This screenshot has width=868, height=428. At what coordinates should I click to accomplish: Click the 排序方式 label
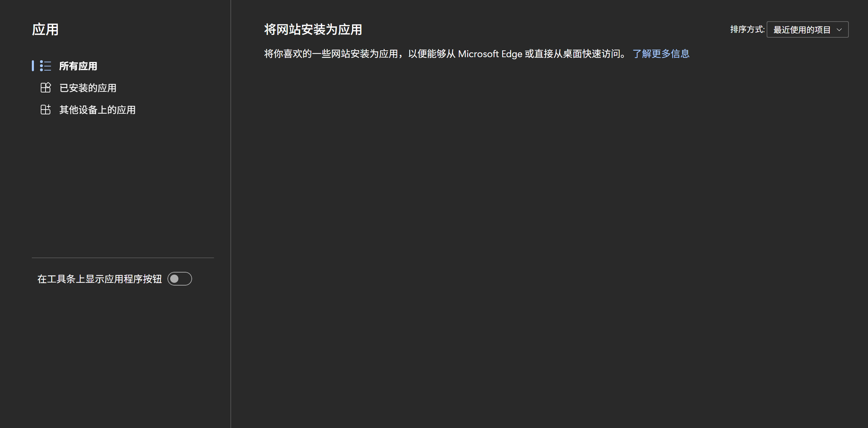tap(747, 29)
